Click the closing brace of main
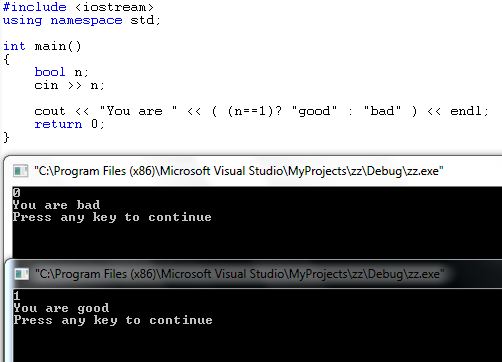This screenshot has width=502, height=362. 6,137
